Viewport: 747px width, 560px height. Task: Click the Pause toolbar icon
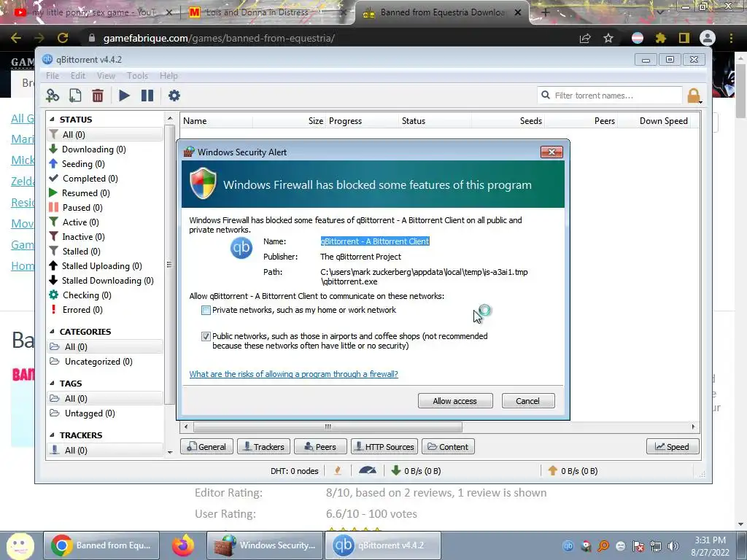click(147, 96)
